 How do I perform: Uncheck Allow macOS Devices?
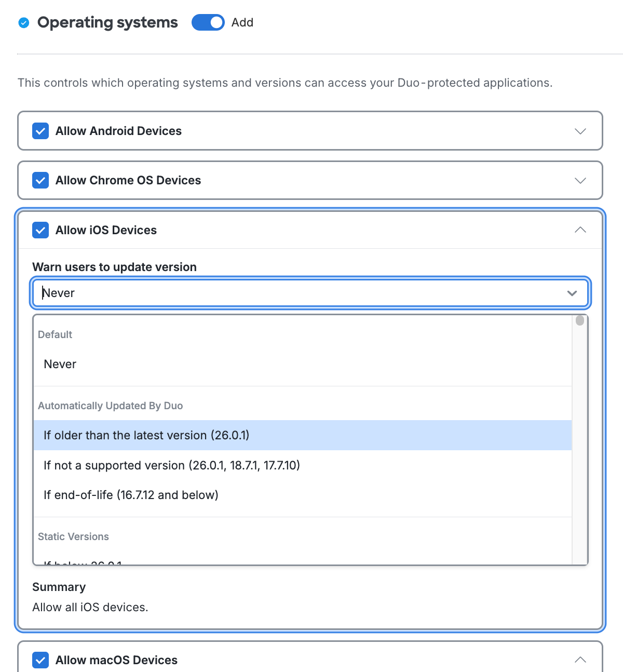[40, 660]
